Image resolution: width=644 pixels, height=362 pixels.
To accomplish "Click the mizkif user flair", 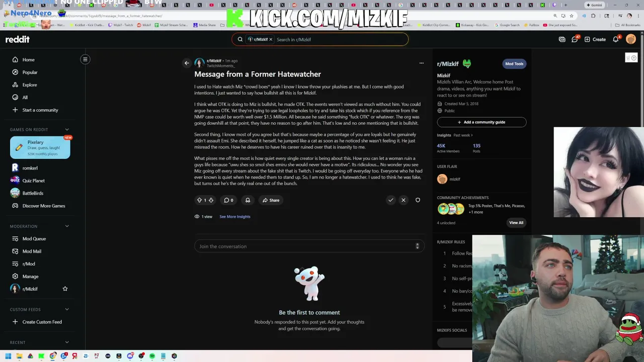I will (449, 179).
